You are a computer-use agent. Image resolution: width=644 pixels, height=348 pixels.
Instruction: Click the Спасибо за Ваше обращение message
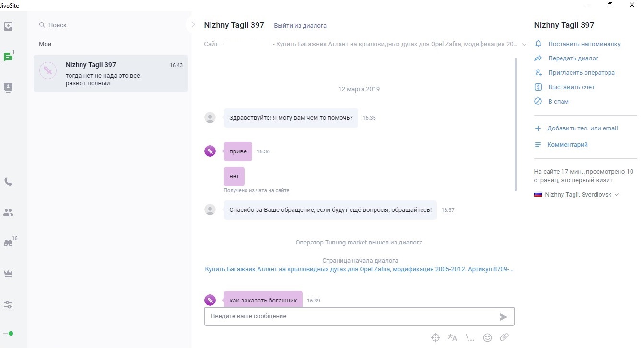tap(330, 210)
